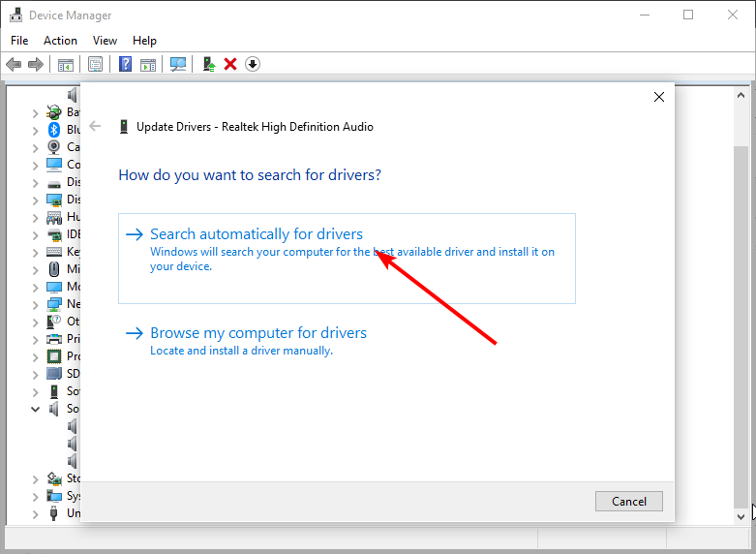Image resolution: width=756 pixels, height=554 pixels.
Task: Open the View menu
Action: coord(105,41)
